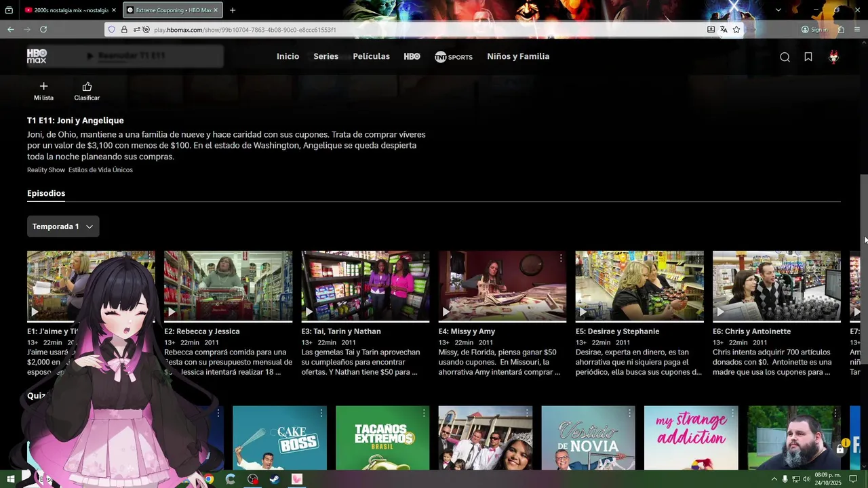Click Sign in on browser toolbar
The image size is (868, 488).
814,30
